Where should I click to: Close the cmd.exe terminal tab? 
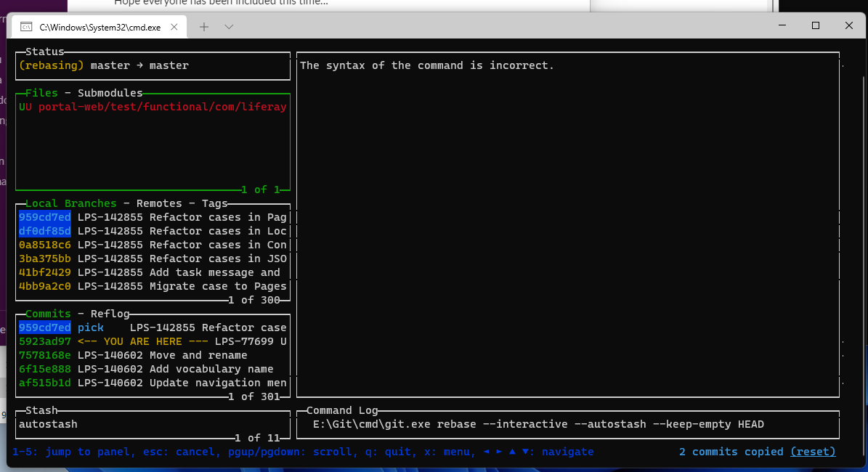tap(174, 27)
